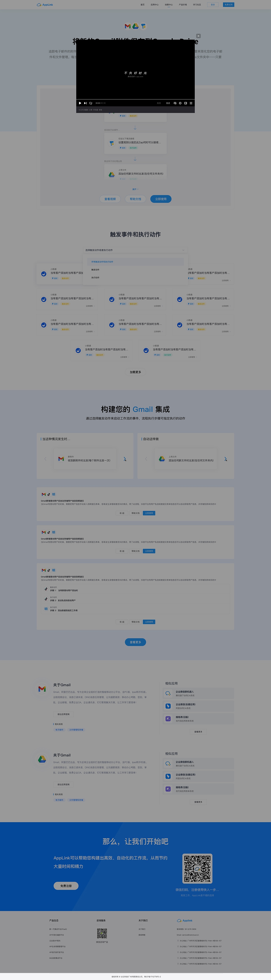271x980 pixels.
Task: Open 高清 quality selector in player
Action: [159, 103]
